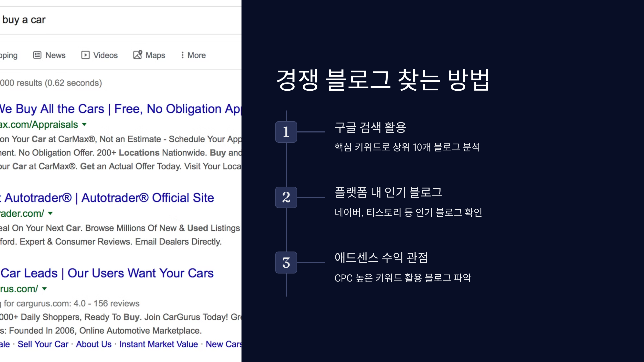
Task: Click the Maps pin icon
Action: point(138,55)
